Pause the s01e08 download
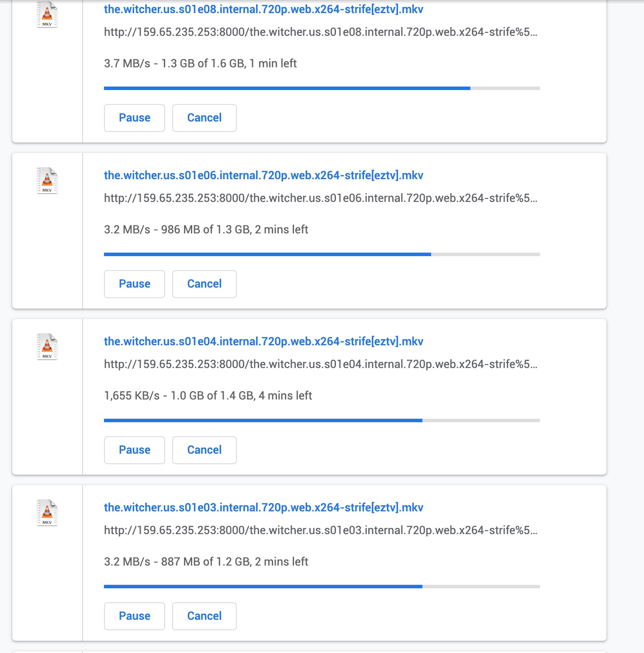 (x=135, y=118)
